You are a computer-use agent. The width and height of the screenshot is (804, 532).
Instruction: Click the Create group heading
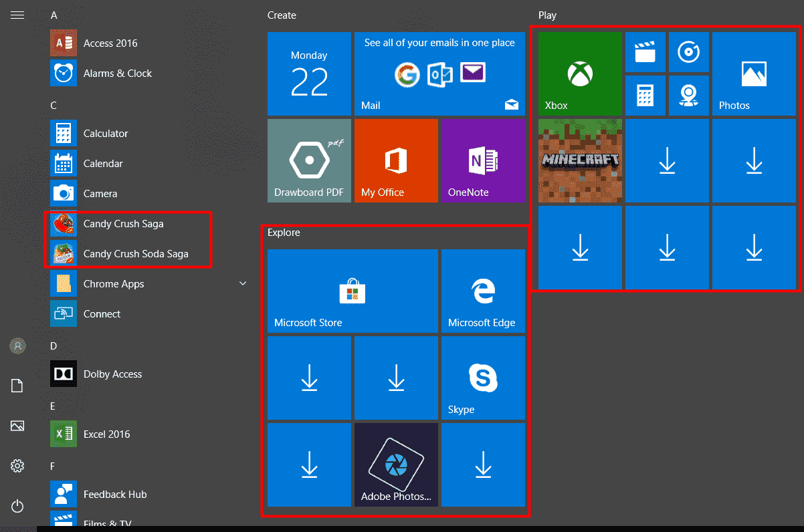[282, 15]
